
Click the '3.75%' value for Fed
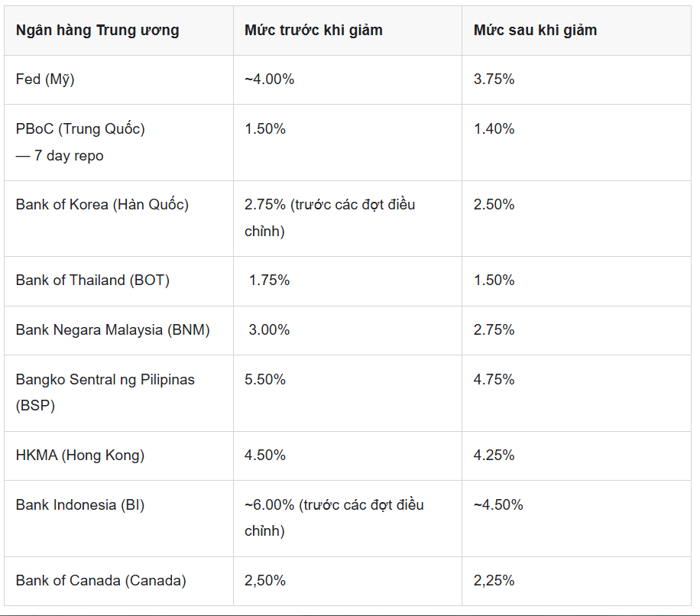pos(494,79)
